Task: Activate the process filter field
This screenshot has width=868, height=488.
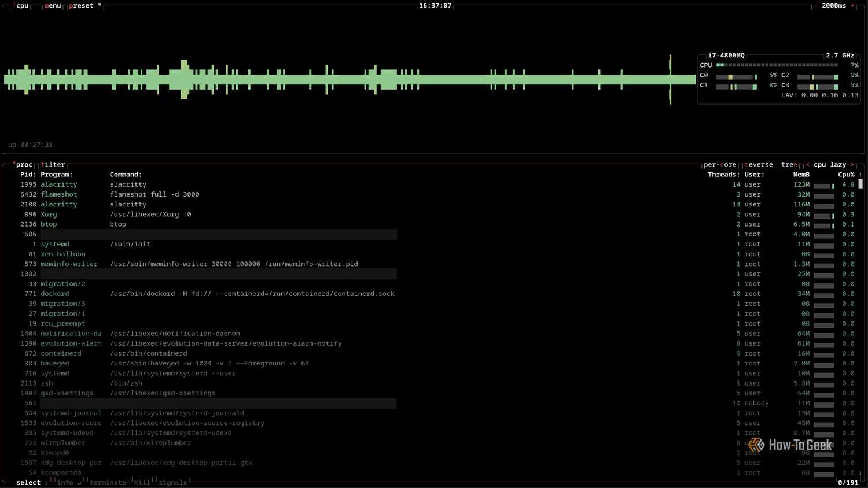Action: point(53,165)
